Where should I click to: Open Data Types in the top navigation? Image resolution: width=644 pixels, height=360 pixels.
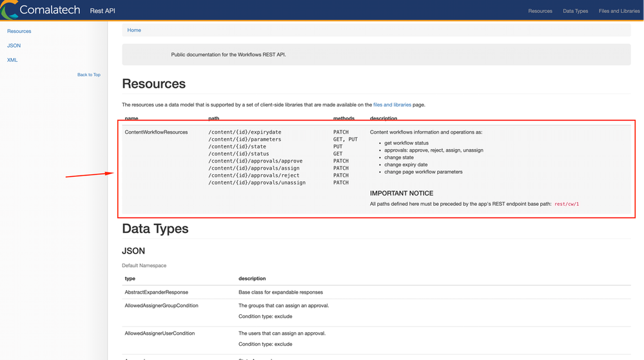click(575, 11)
